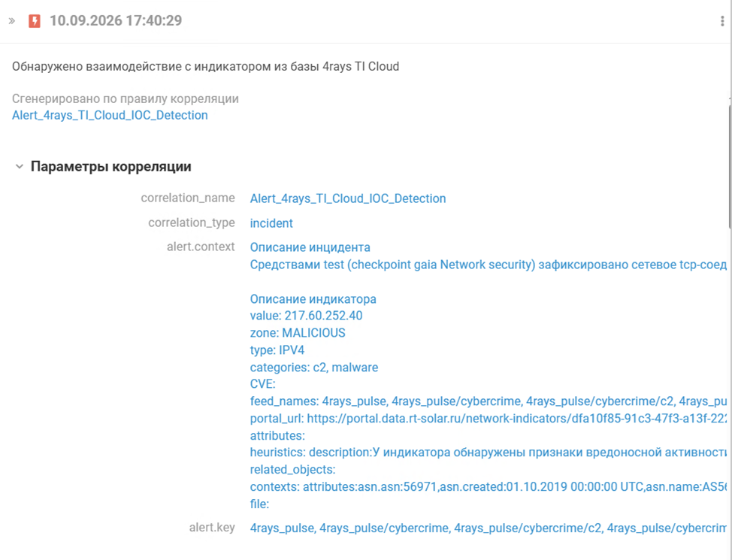Click the red lightning incident icon
Image resolution: width=732 pixels, height=560 pixels.
coord(35,21)
